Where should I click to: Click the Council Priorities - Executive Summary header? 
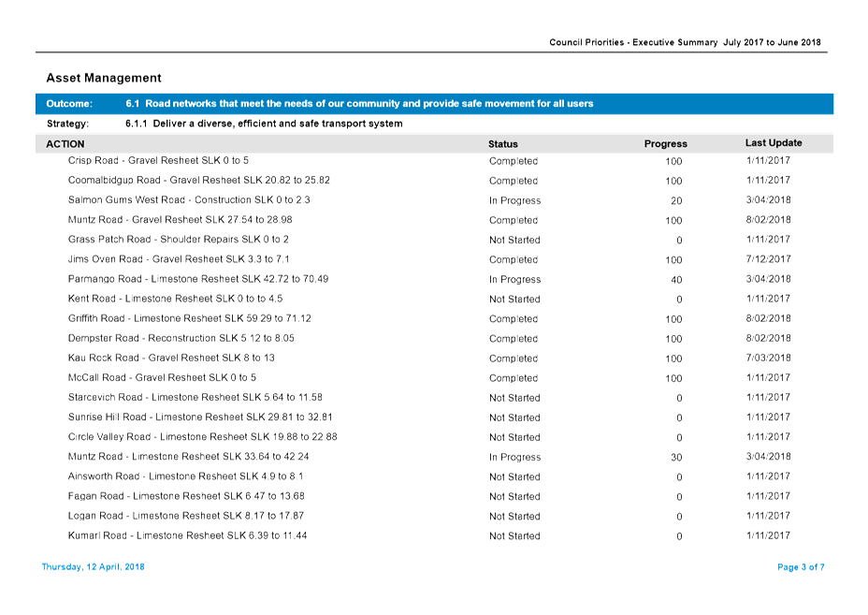pyautogui.click(x=685, y=42)
